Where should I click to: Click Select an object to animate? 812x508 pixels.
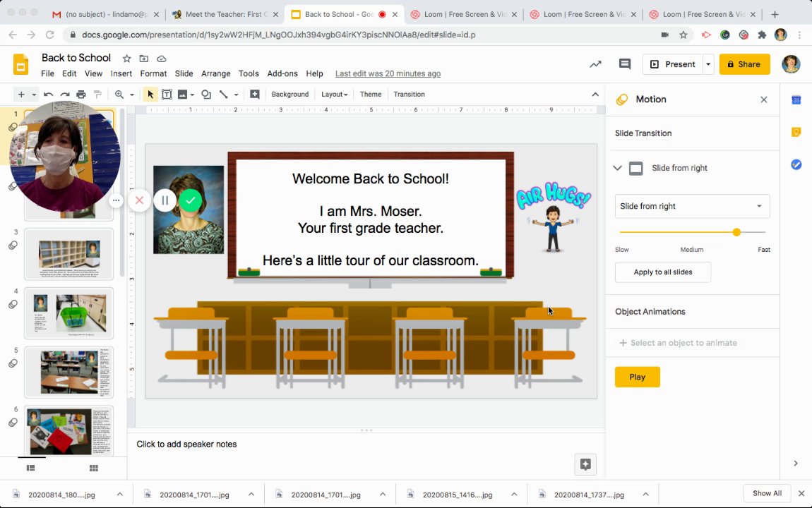click(x=679, y=343)
